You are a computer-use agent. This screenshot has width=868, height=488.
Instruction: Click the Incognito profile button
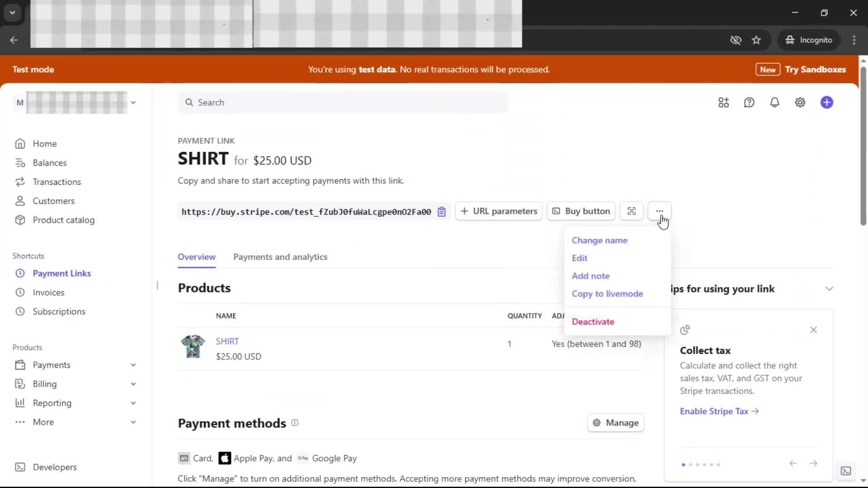point(809,40)
